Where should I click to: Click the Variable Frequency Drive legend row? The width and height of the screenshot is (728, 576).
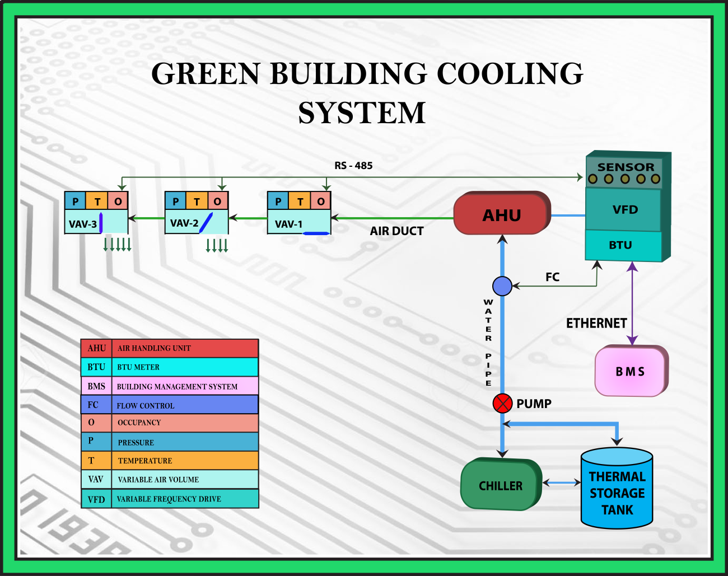pos(170,499)
